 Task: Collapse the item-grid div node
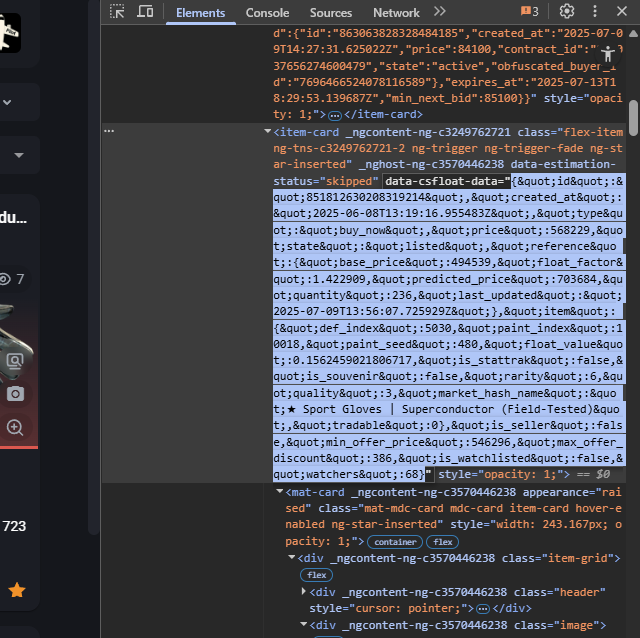(292, 557)
